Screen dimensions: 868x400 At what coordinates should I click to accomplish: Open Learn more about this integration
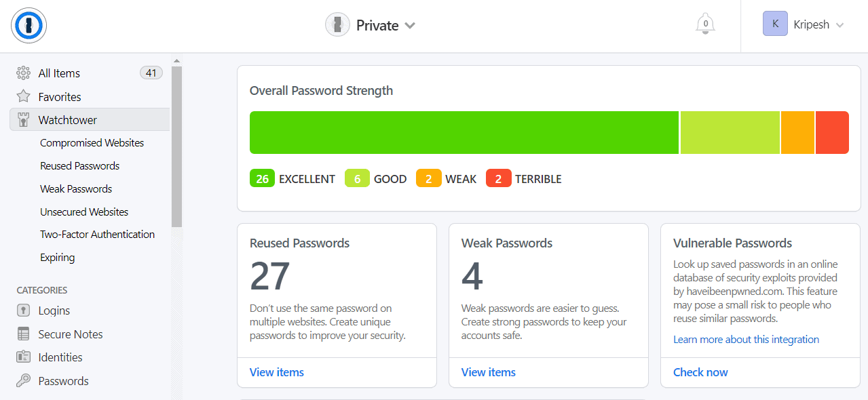746,340
